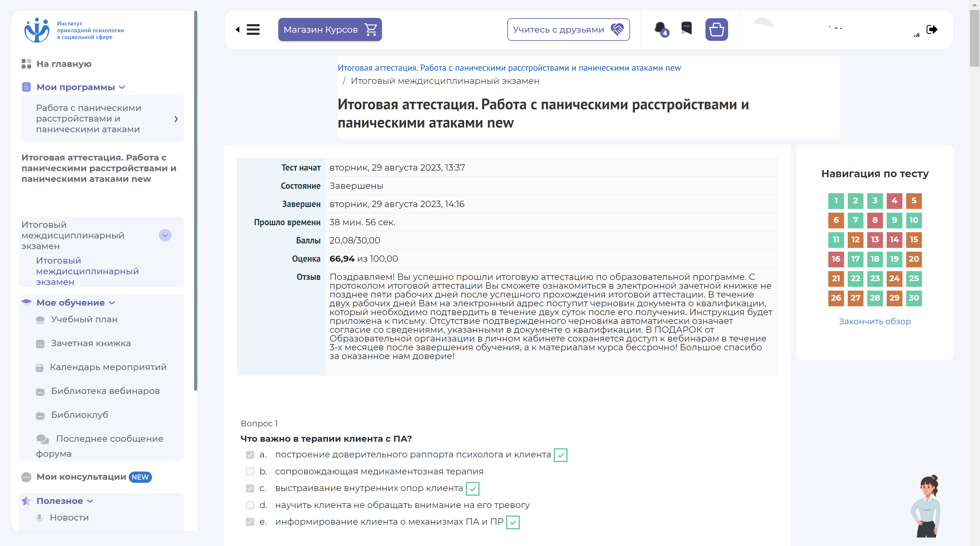
Task: Open Магазин Курсов page
Action: (329, 30)
